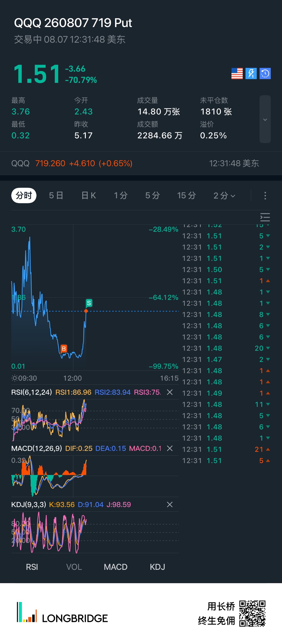282x644 pixels.
Task: Open the 2分 interval dropdown
Action: coord(224,196)
